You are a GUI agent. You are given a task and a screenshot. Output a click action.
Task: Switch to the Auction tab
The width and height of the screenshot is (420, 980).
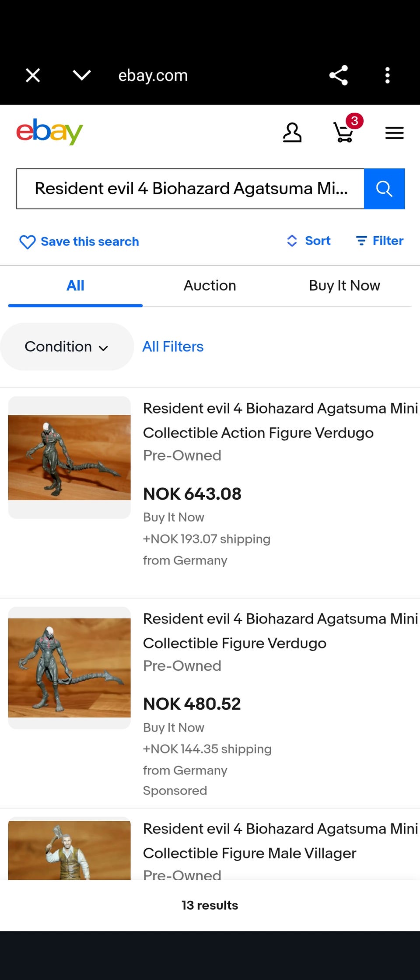210,286
